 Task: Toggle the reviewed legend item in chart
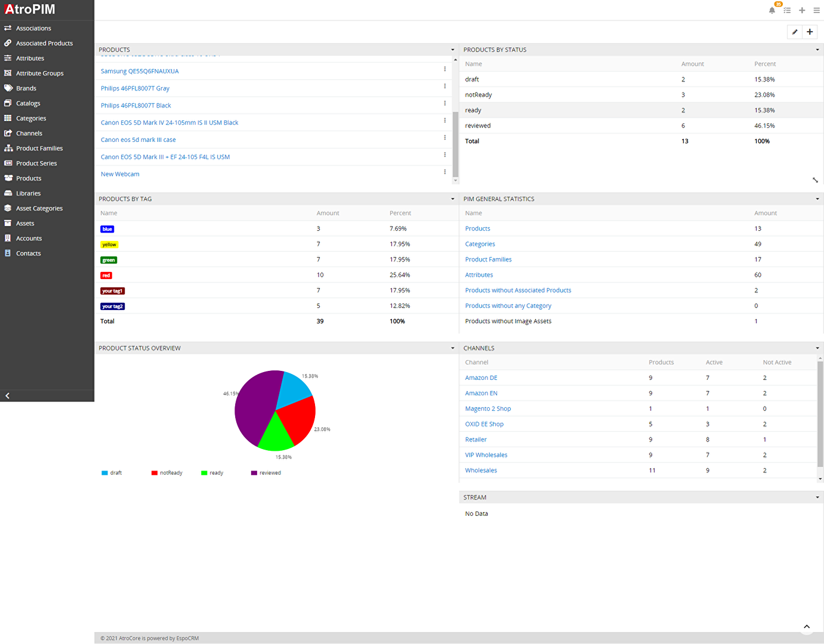coord(266,473)
